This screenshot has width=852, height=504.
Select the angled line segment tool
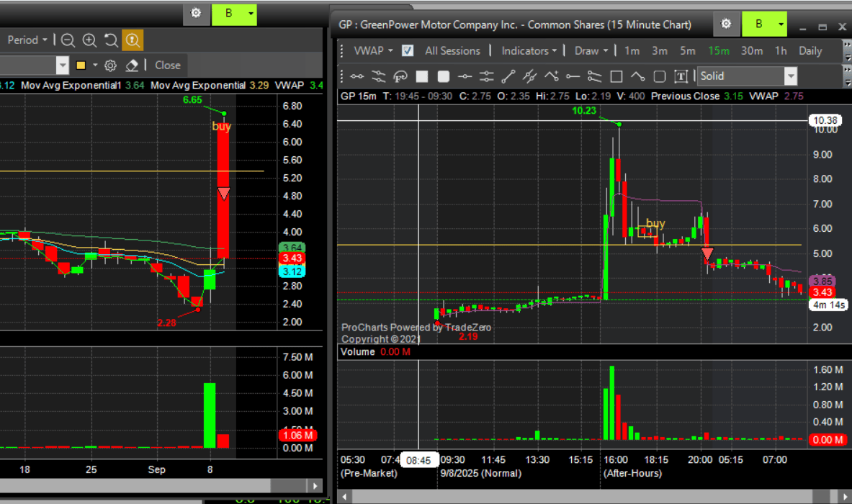point(638,76)
